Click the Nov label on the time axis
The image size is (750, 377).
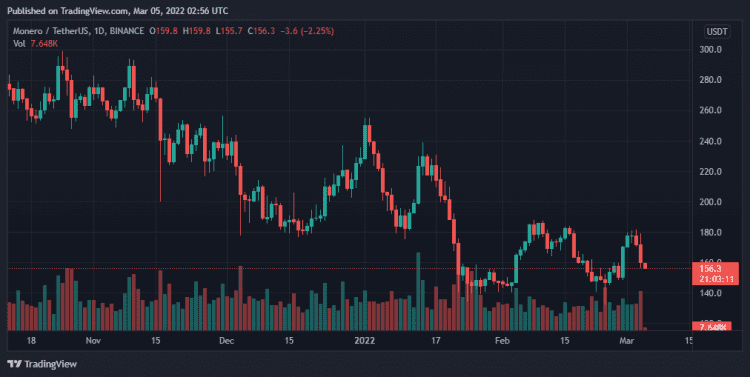[93, 341]
